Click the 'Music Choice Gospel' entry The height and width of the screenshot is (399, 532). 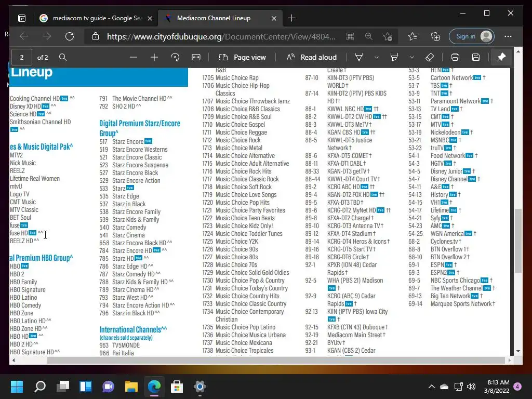point(240,125)
